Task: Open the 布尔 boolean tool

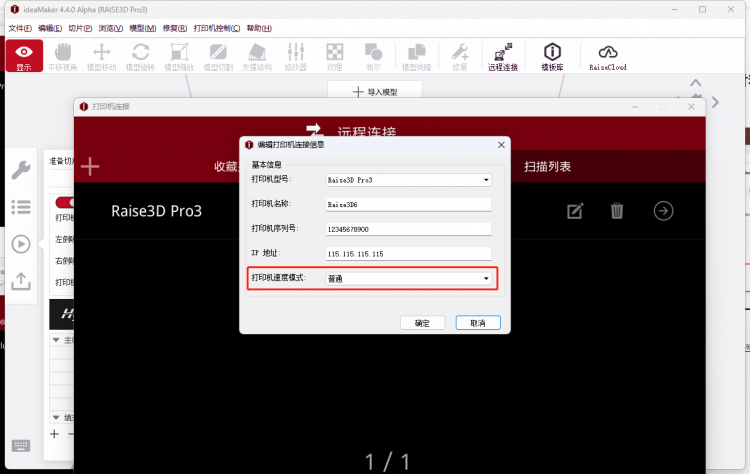Action: pyautogui.click(x=374, y=57)
